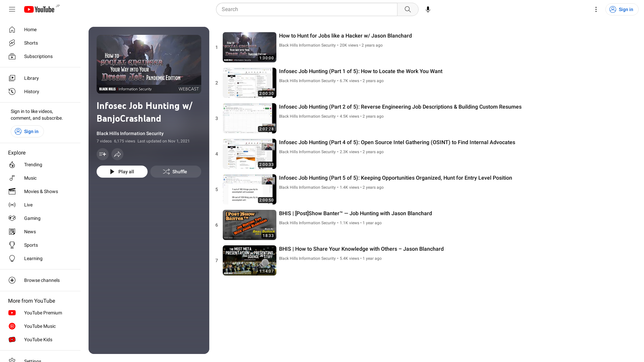
Task: Click the Play all button
Action: (x=122, y=172)
